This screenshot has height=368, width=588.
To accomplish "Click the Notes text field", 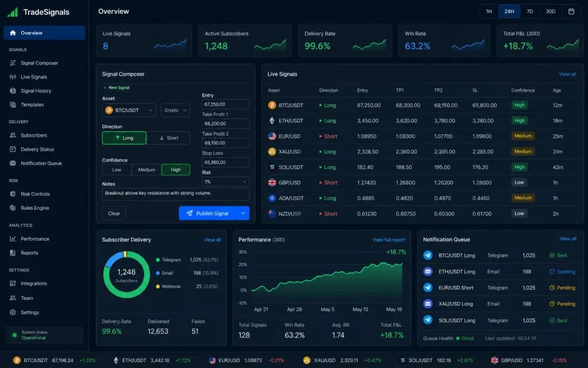I will click(x=175, y=194).
